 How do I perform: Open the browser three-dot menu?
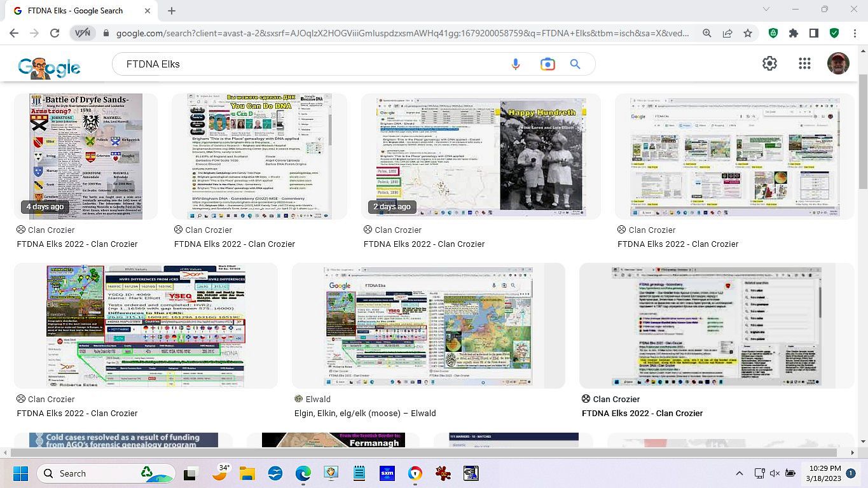854,33
